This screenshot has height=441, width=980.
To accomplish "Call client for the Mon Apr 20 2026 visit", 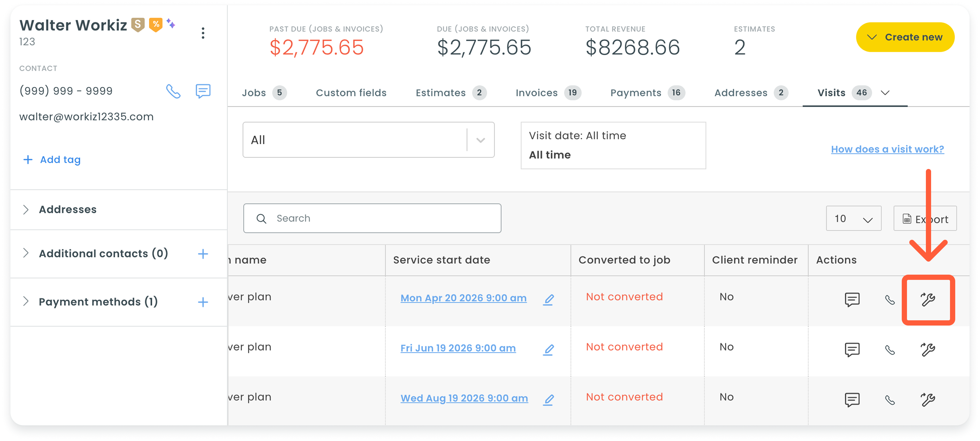I will click(890, 300).
